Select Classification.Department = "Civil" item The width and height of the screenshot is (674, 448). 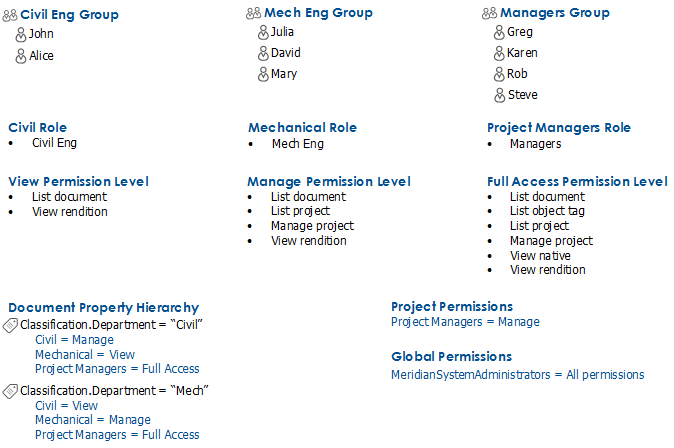(111, 325)
